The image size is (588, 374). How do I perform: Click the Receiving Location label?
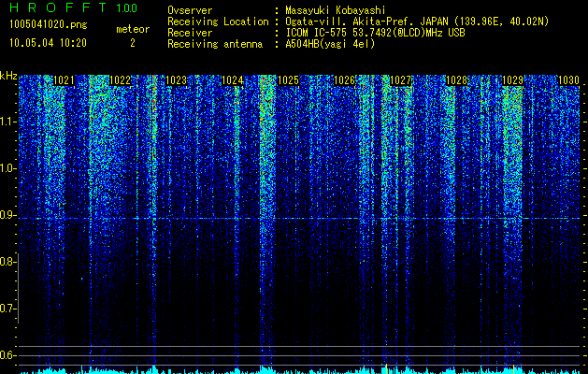[x=218, y=22]
